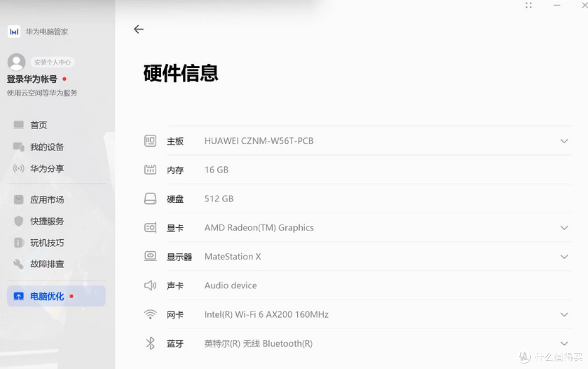The image size is (588, 369).
Task: Click the Huawei PC Manager logo
Action: [14, 32]
